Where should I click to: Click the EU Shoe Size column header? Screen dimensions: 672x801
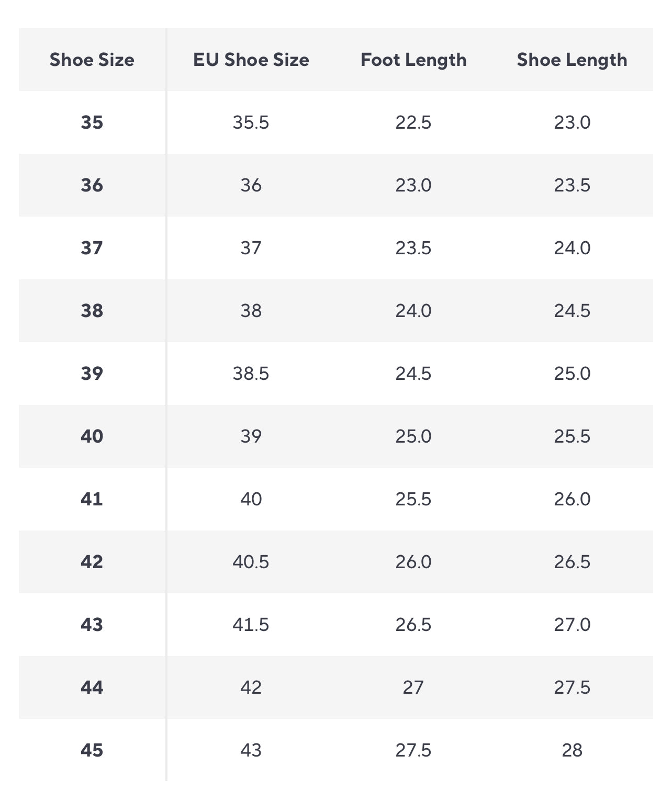[251, 60]
